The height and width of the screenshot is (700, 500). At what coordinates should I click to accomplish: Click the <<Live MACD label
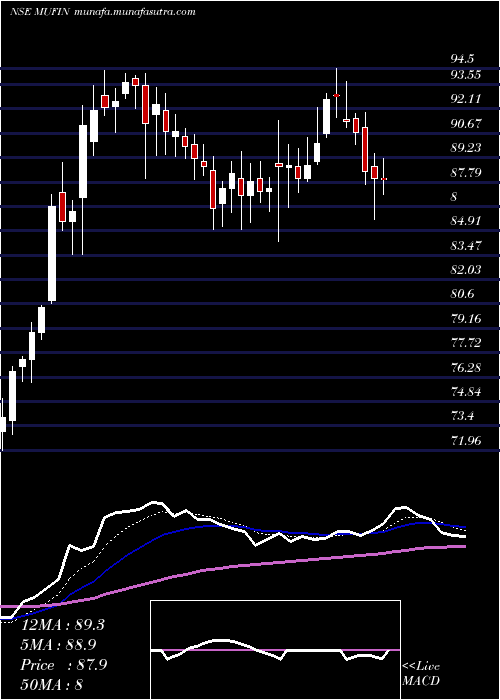point(421,674)
